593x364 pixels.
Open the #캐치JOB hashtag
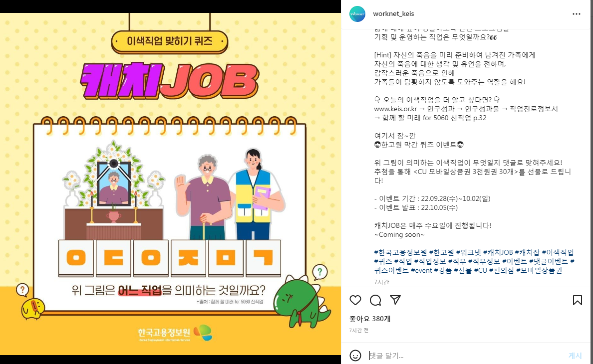tap(498, 252)
